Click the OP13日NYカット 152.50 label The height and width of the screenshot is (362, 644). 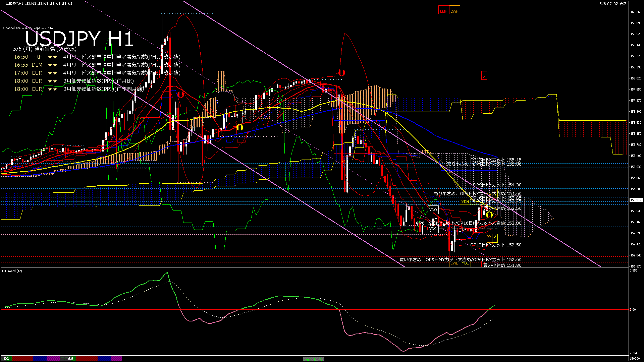point(496,245)
